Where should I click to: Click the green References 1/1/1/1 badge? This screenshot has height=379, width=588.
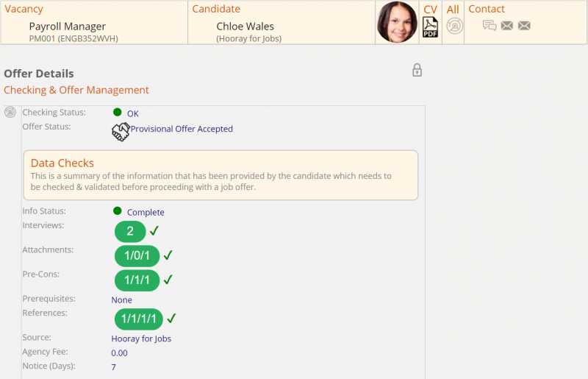tap(139, 319)
